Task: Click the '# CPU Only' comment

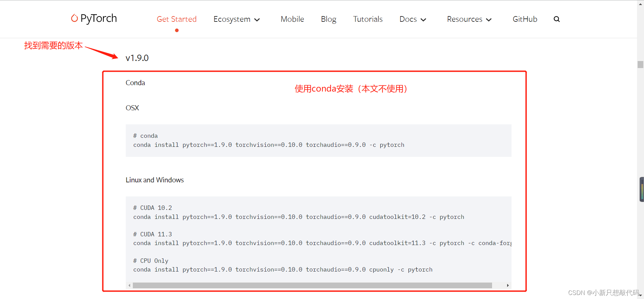Action: pos(151,261)
